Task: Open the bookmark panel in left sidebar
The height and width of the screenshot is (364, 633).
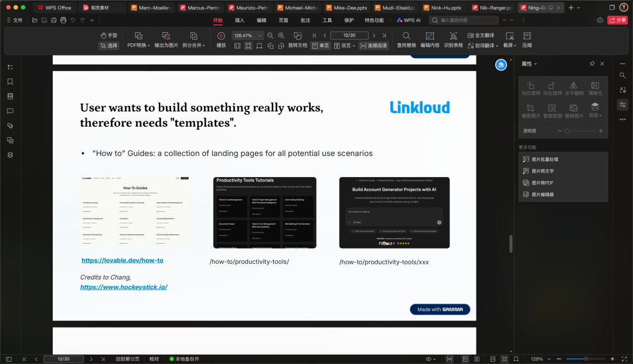Action: point(10,81)
